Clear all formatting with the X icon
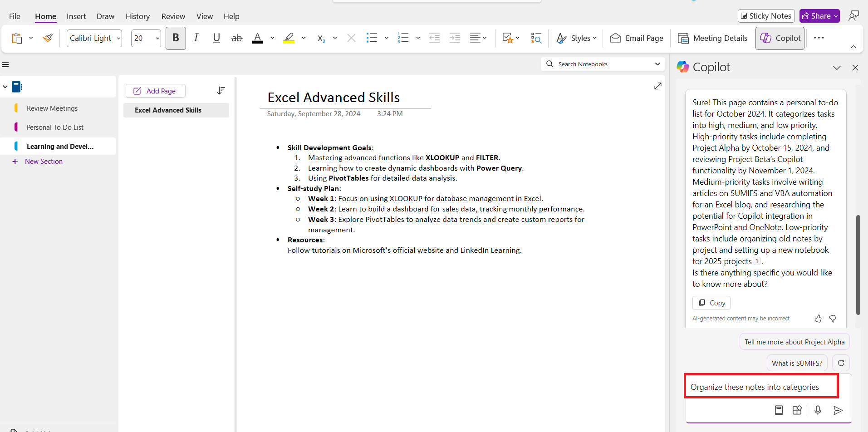 pyautogui.click(x=351, y=38)
